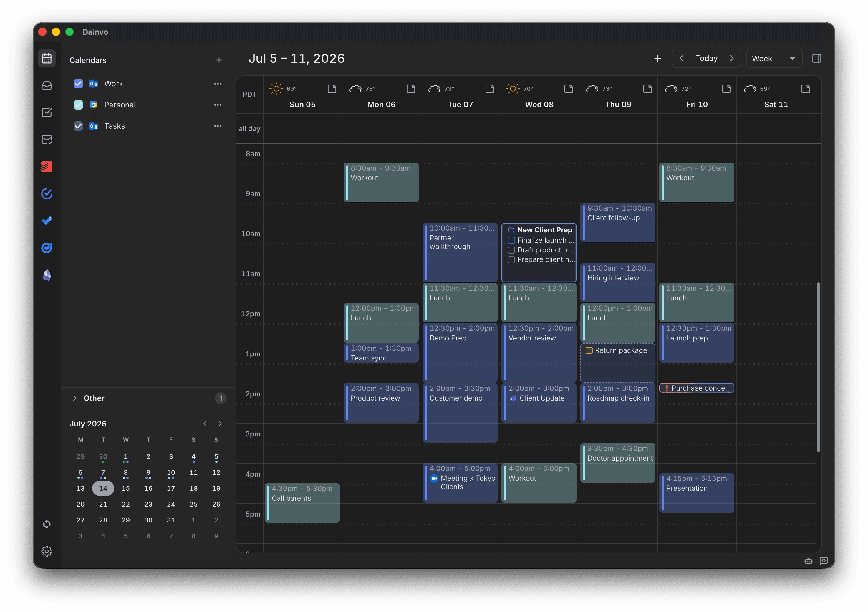Screen dimensions: 868x612
Task: Click the calendar vertical scrollbar
Action: 818,367
